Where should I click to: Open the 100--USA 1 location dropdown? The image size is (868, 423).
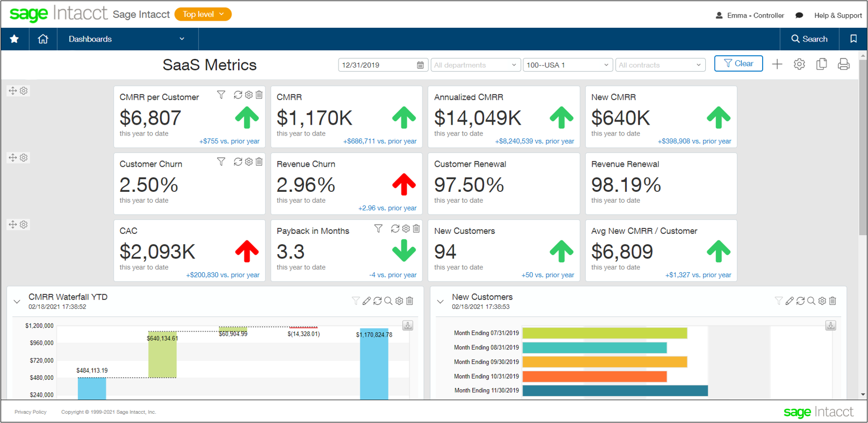(x=567, y=65)
